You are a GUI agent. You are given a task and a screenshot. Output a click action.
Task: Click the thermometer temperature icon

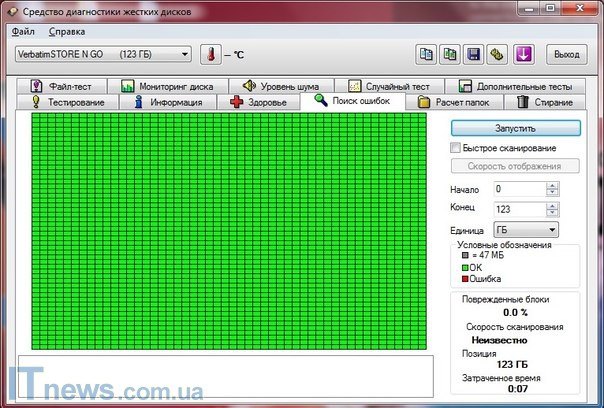click(211, 54)
